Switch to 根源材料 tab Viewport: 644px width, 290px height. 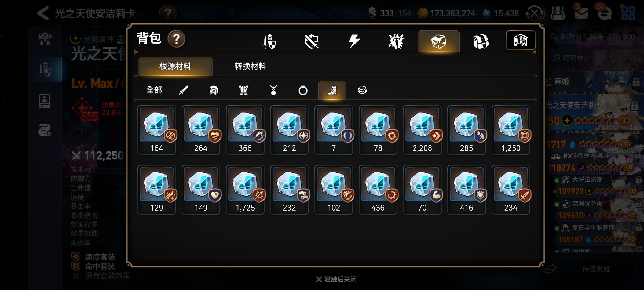point(175,66)
